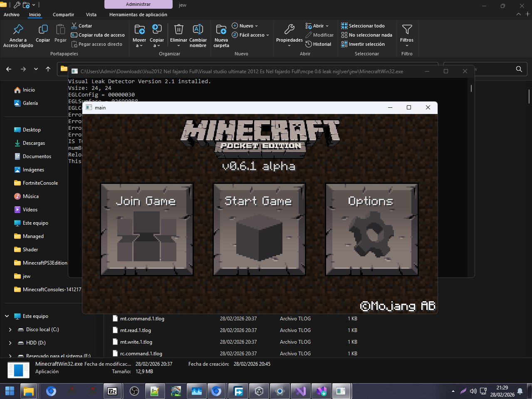The image size is (532, 399).
Task: Open the notifications bell icon
Action: [x=520, y=391]
